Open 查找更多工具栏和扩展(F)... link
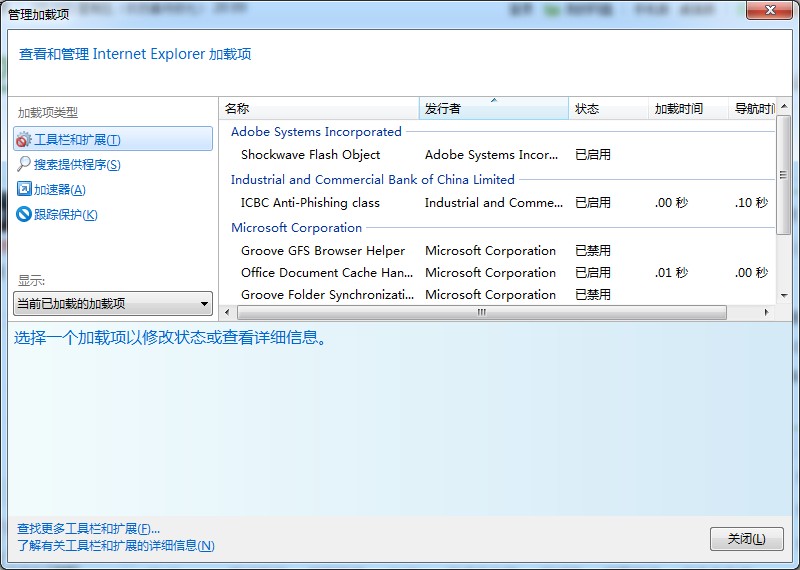 coord(88,529)
